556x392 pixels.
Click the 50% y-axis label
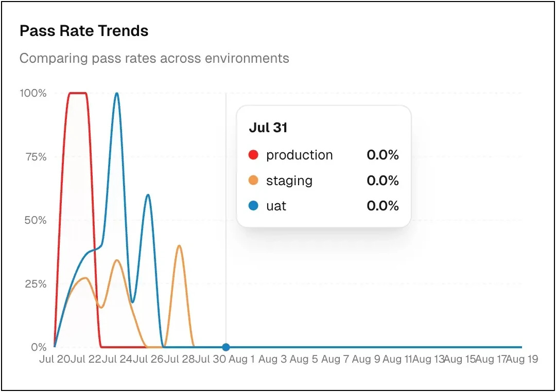coord(36,220)
